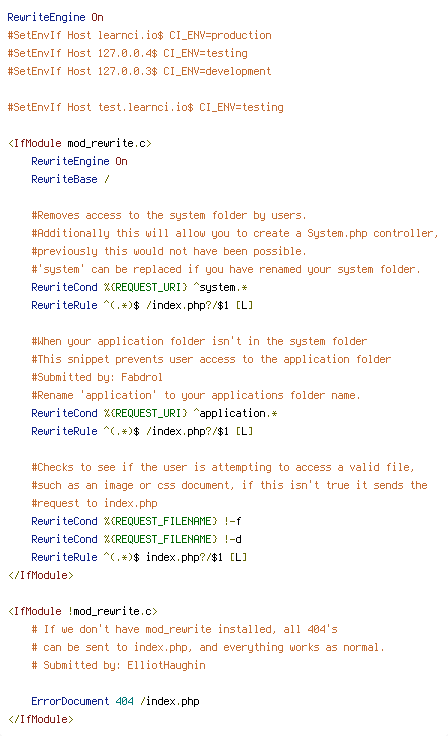The width and height of the screenshot is (448, 736).
Task: Click the RewriteCond REQUEST_FILENAME !-f line
Action: (x=137, y=521)
